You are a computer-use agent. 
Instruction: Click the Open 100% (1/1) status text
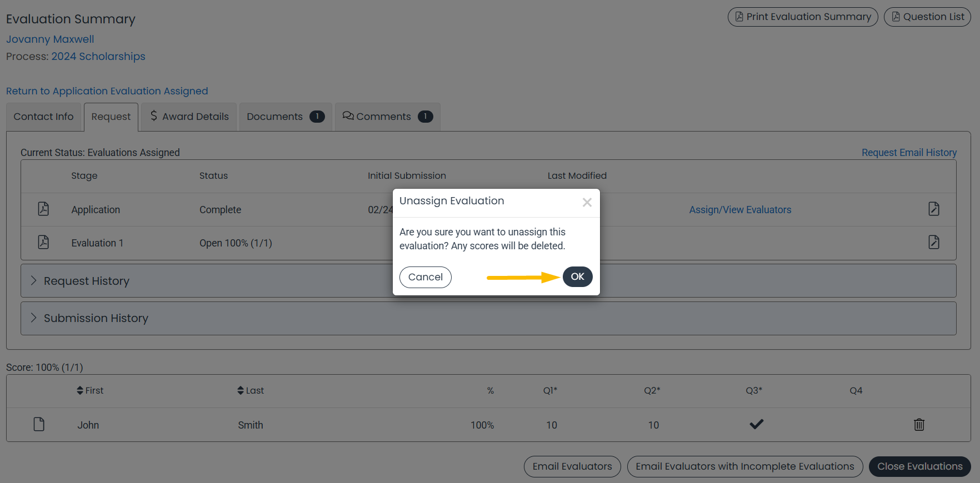pos(236,243)
